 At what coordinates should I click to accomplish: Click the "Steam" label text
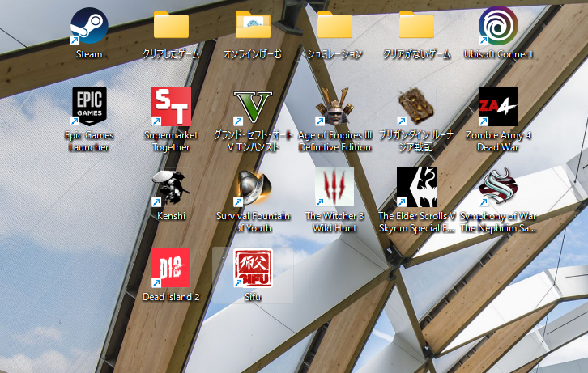(89, 54)
